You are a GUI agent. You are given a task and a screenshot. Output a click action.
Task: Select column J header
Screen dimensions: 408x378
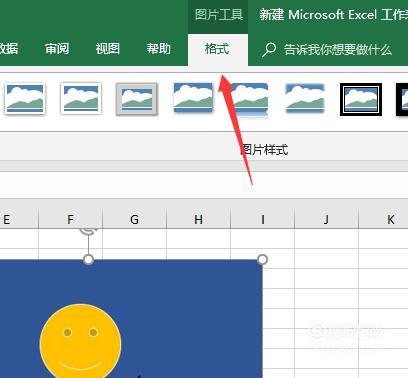[x=326, y=219]
